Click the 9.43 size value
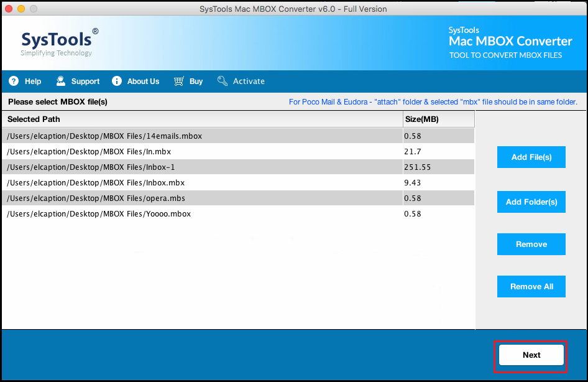 tap(413, 183)
